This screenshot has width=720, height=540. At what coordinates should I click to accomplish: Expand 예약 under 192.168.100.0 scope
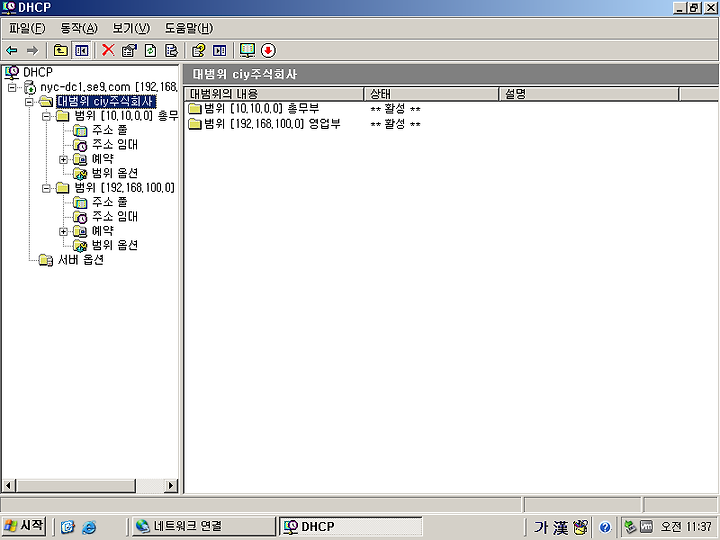click(63, 231)
